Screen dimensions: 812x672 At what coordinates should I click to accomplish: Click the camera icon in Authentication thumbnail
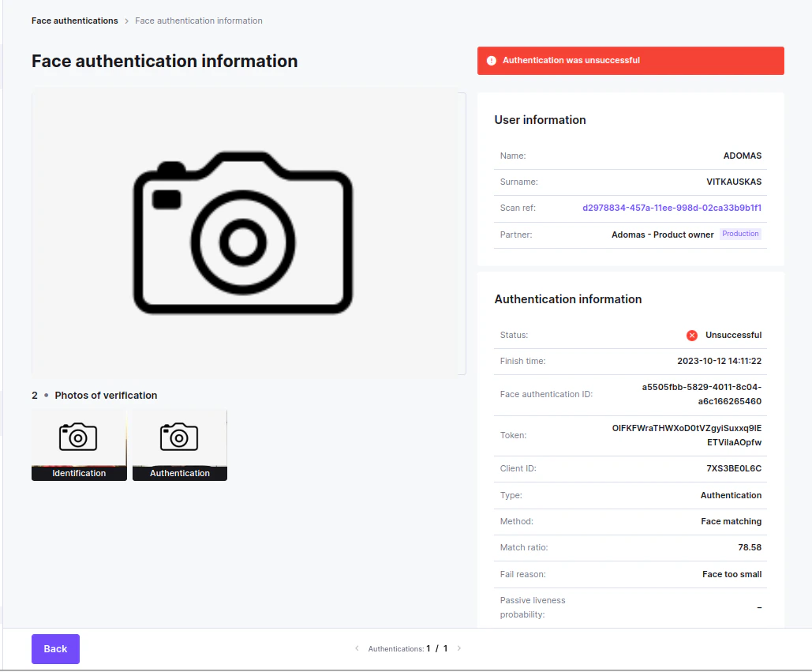tap(179, 437)
